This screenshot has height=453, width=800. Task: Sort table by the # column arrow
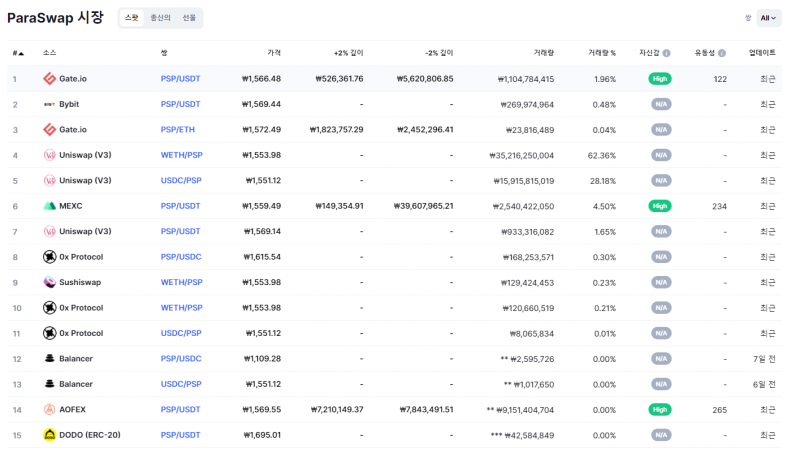[x=21, y=53]
